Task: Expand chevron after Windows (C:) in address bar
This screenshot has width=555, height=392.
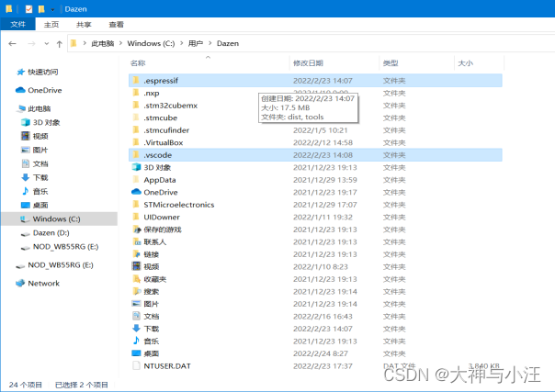Action: click(x=182, y=43)
